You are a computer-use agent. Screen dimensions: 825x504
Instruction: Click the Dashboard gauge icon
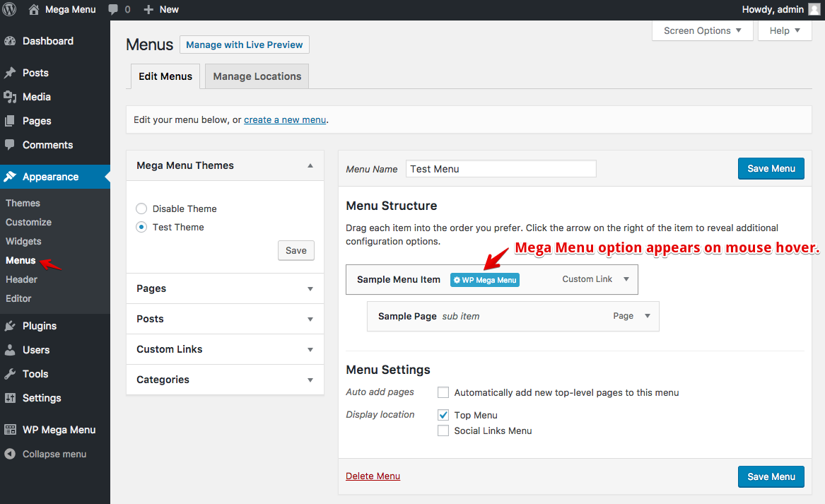(10, 41)
